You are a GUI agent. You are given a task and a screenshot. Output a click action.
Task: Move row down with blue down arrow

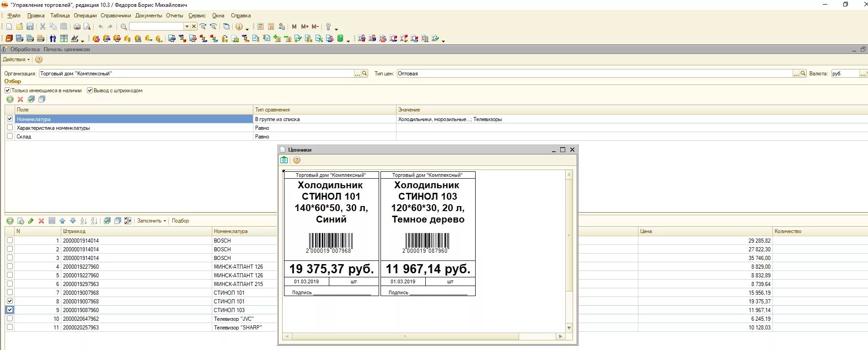tap(73, 221)
